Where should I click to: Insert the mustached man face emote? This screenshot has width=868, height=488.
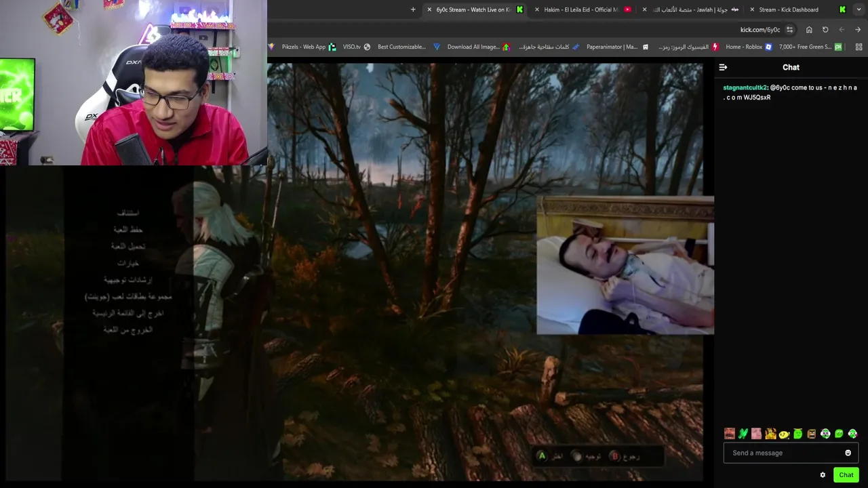point(730,434)
